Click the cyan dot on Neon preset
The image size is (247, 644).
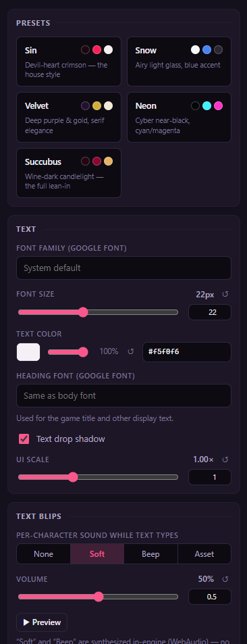207,106
